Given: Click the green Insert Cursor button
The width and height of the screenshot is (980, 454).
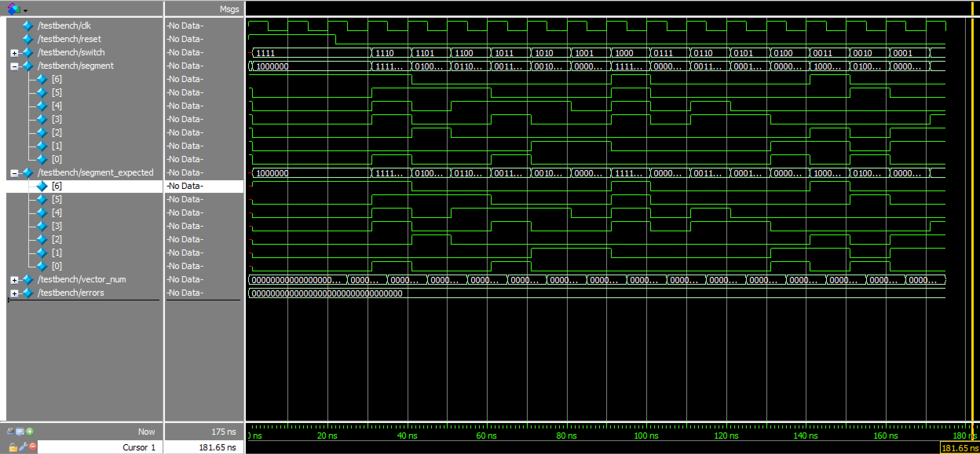Looking at the screenshot, I should tap(30, 432).
